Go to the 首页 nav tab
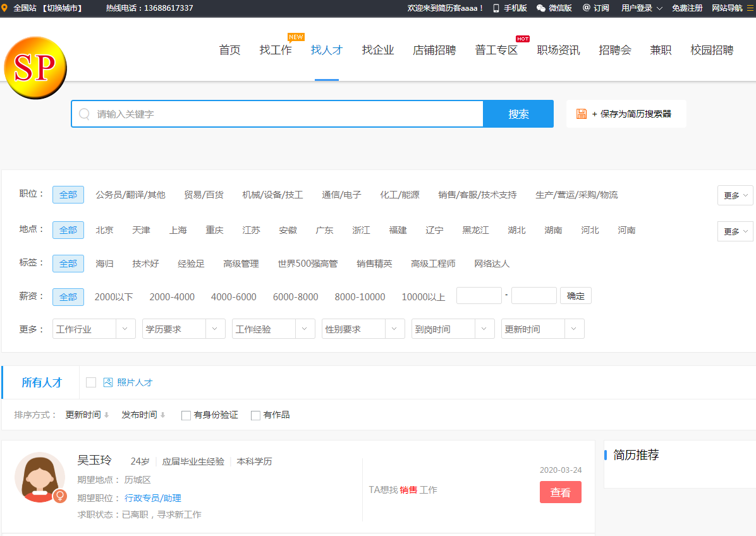 (x=229, y=50)
